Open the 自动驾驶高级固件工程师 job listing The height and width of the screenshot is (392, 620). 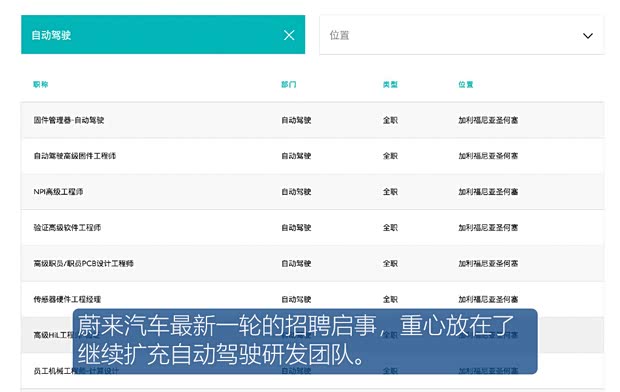[x=75, y=156]
